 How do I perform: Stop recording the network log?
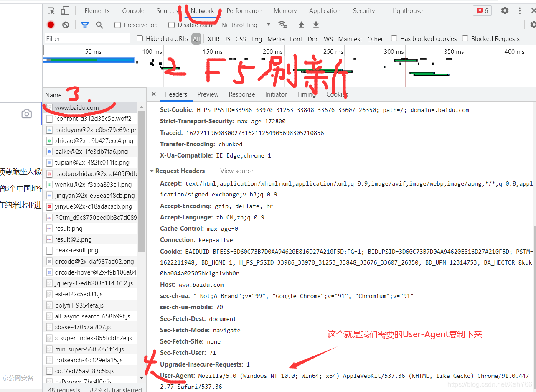[x=51, y=25]
